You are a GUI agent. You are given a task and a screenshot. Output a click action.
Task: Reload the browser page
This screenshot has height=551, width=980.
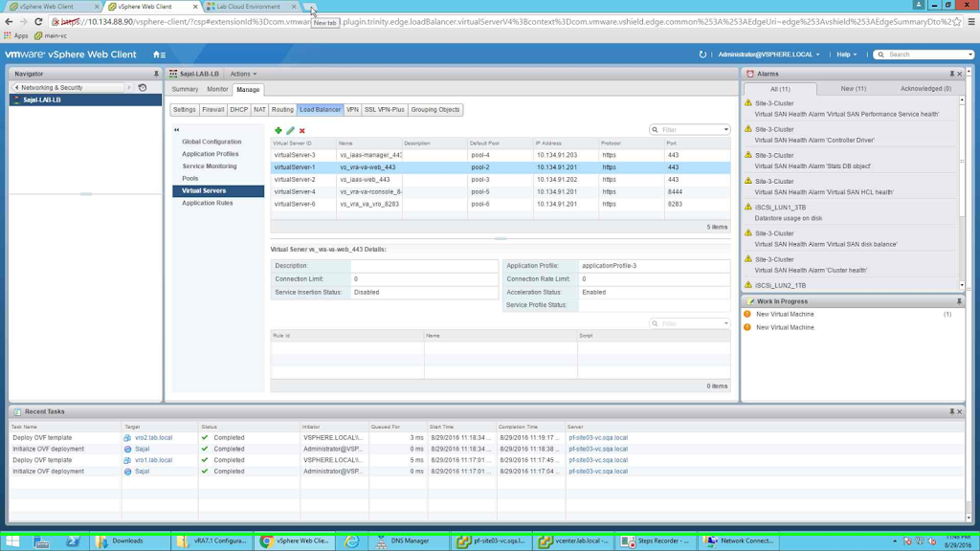coord(38,21)
